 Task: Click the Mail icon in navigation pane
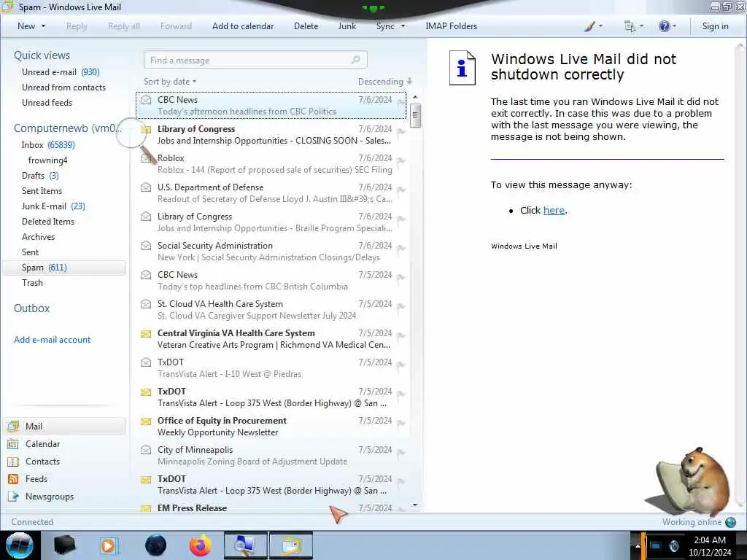click(x=13, y=426)
